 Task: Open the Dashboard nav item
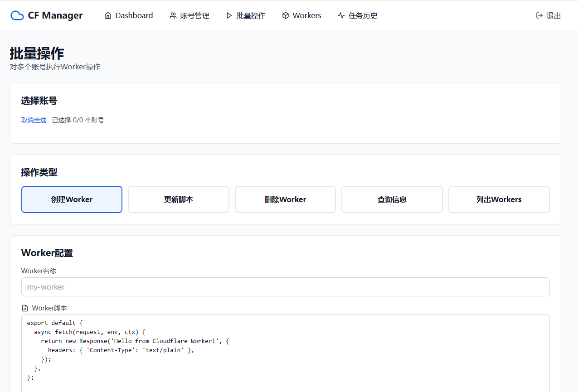click(129, 15)
